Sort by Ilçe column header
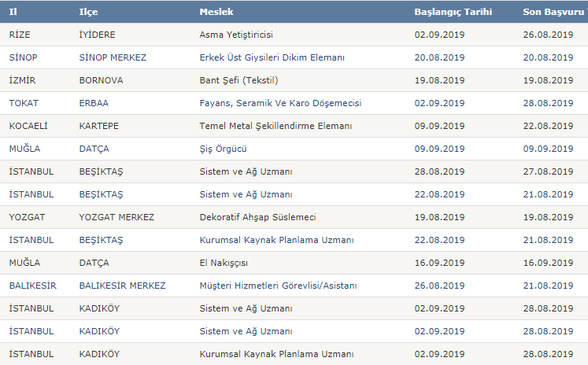 click(x=88, y=12)
